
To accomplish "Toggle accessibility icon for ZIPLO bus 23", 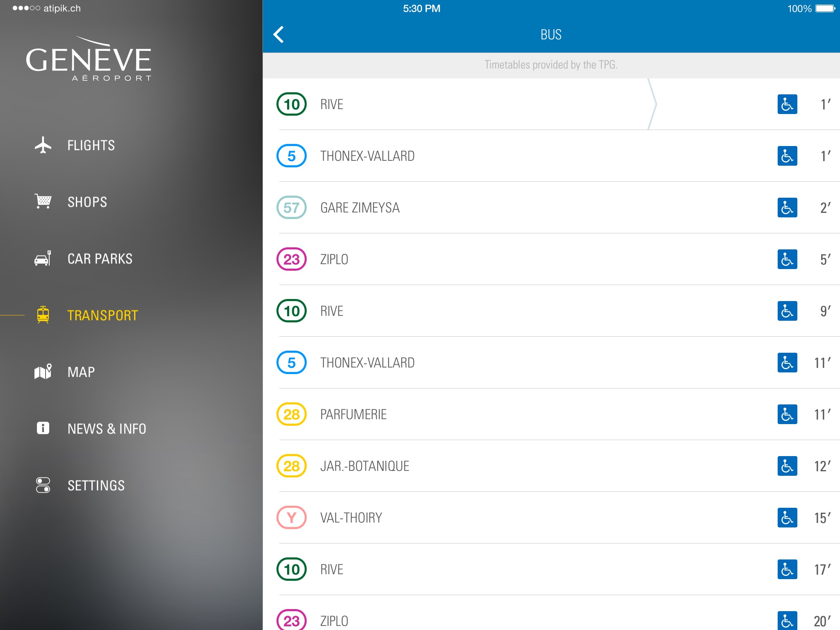I will click(788, 258).
